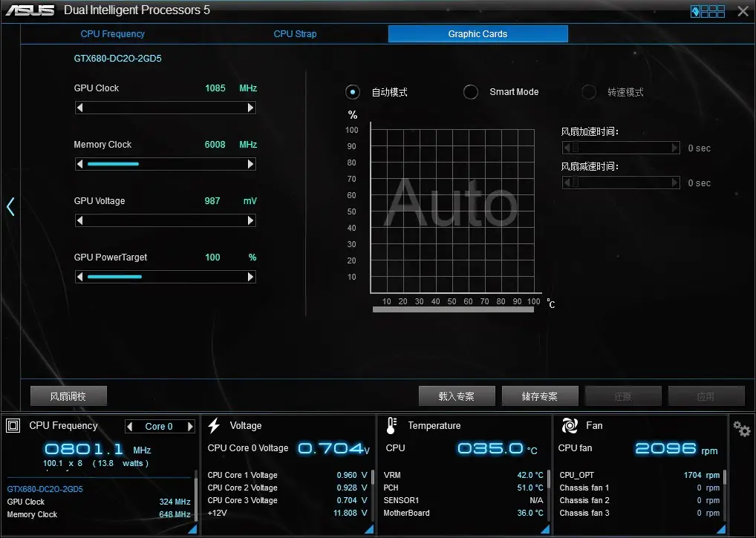
Task: Click the CPU Frequency panel scrollbar
Action: [196, 497]
